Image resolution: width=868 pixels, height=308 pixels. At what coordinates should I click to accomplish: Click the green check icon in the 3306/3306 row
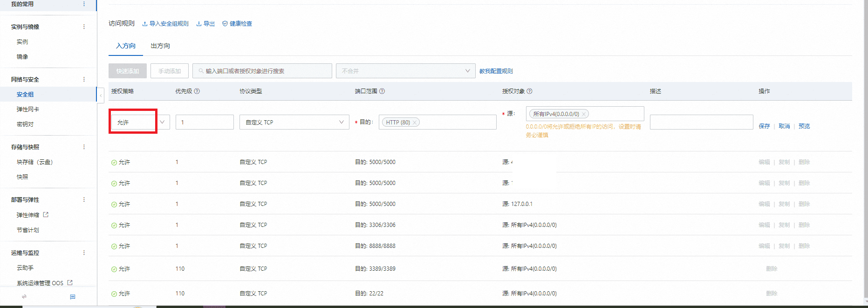(x=114, y=226)
